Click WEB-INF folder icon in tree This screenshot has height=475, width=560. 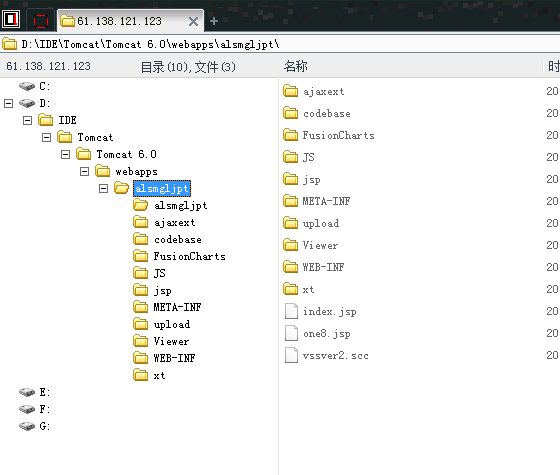pyautogui.click(x=141, y=358)
